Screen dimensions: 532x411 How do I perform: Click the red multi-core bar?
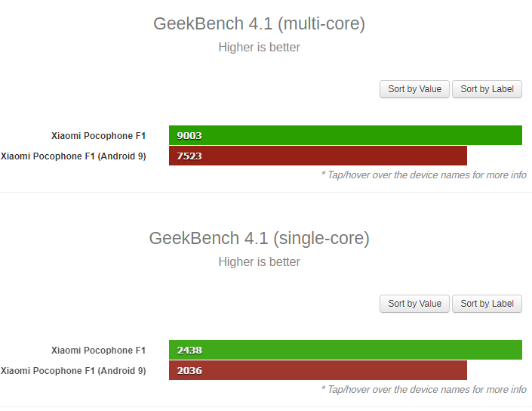(x=318, y=156)
